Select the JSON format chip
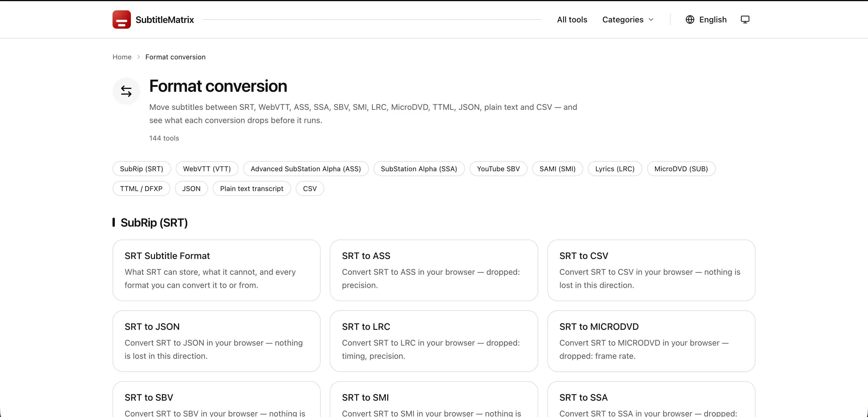The width and height of the screenshot is (868, 417). coord(191,188)
